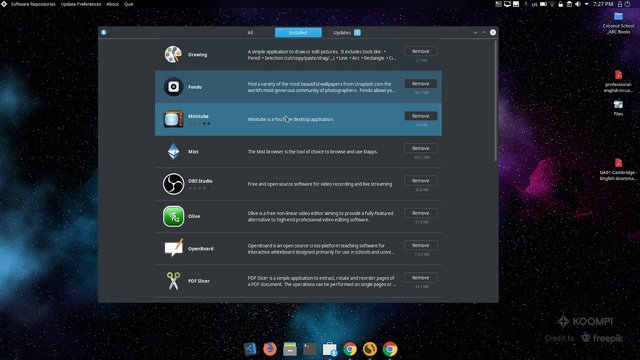640x360 pixels.
Task: Click the window's upward chevron titlebar button
Action: pos(484,32)
